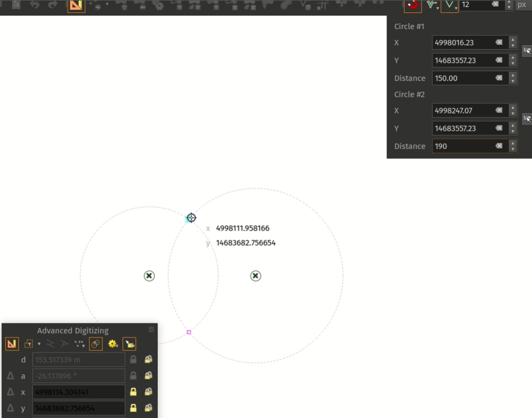Clear the Circle #2 X value

tap(498, 111)
